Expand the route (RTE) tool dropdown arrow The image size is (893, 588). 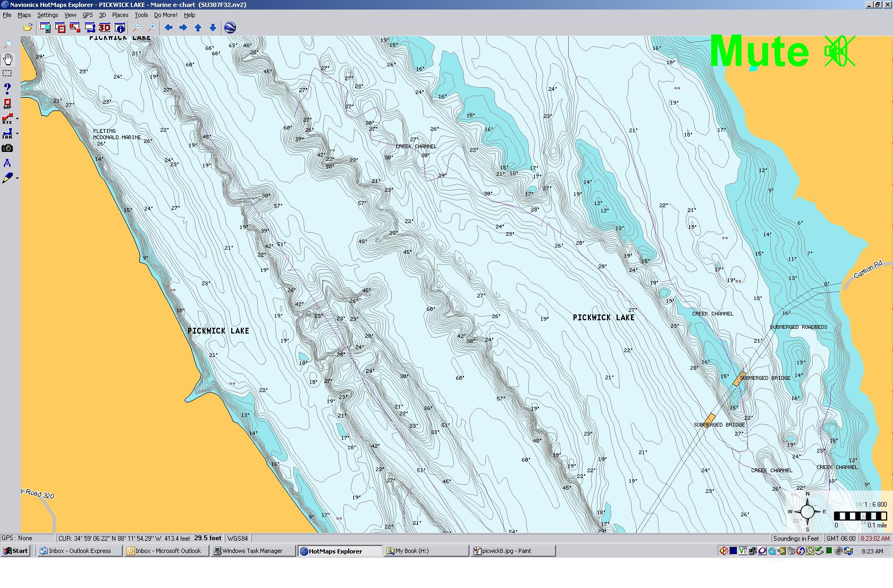click(x=18, y=119)
